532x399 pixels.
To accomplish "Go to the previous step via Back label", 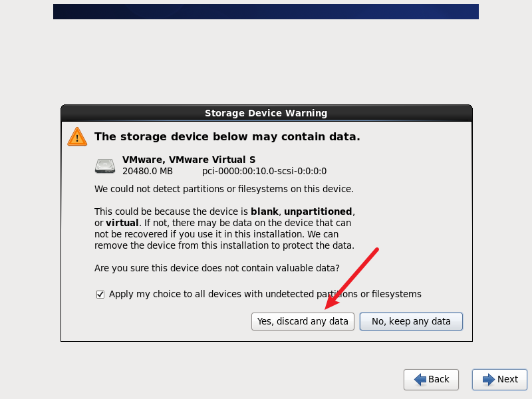I will [x=439, y=379].
